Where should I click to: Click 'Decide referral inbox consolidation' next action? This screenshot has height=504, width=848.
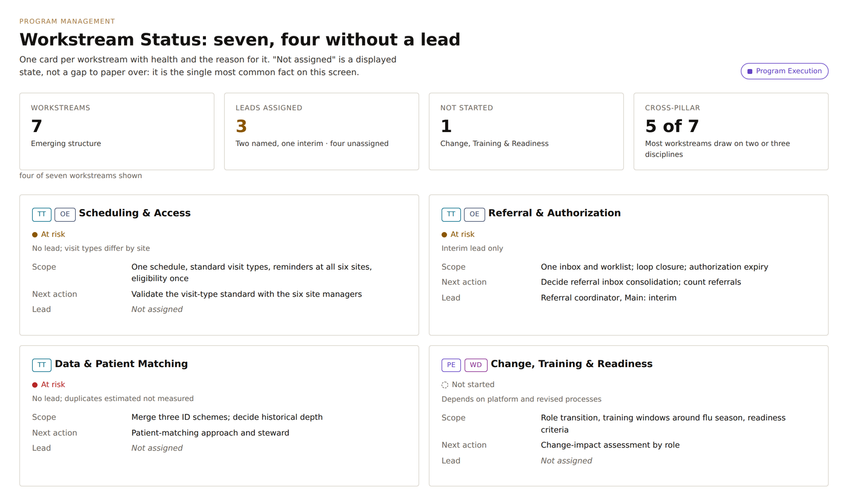pyautogui.click(x=641, y=282)
